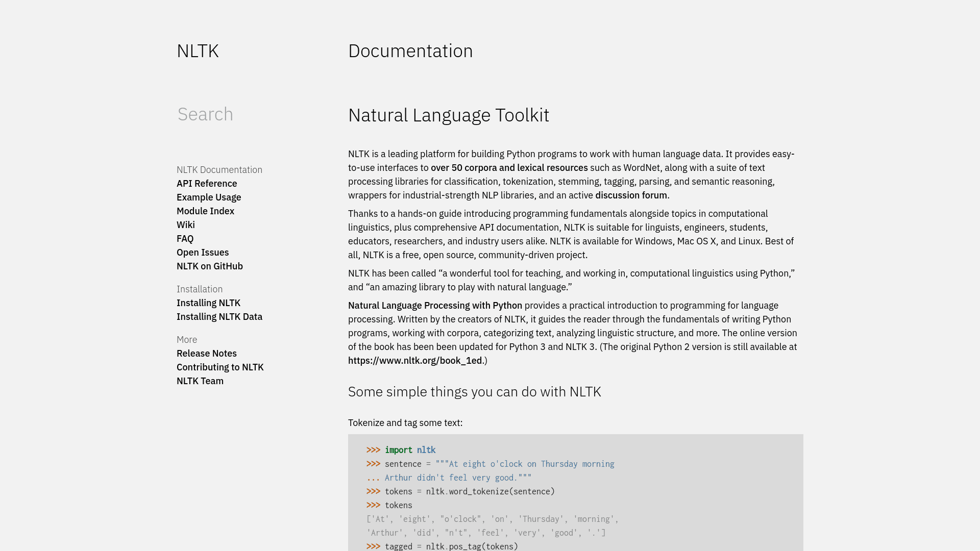This screenshot has height=551, width=980.
Task: Go to Installing NLTK
Action: click(x=208, y=303)
